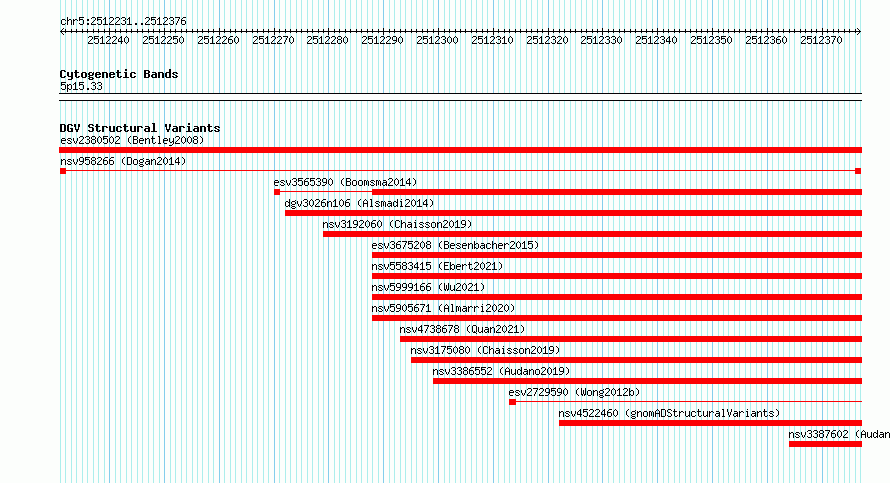Click the short red bar under nsv3387602
Image resolution: width=890 pixels, height=483 pixels.
(825, 444)
